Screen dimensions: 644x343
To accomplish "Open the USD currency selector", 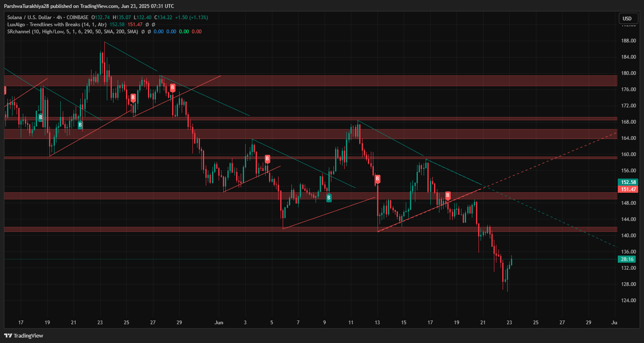I will point(627,18).
